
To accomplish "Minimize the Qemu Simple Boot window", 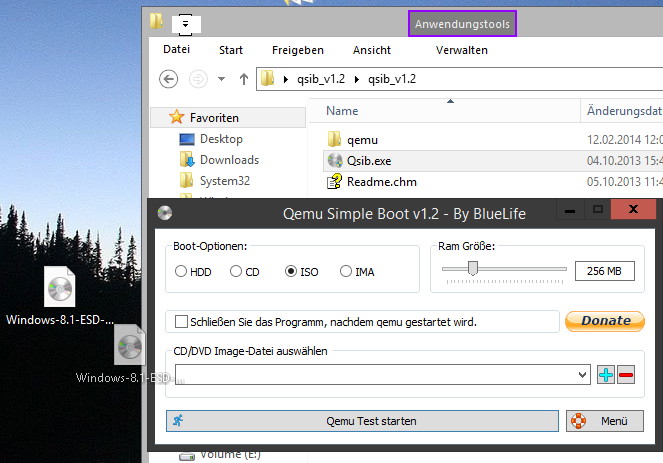I will click(570, 209).
